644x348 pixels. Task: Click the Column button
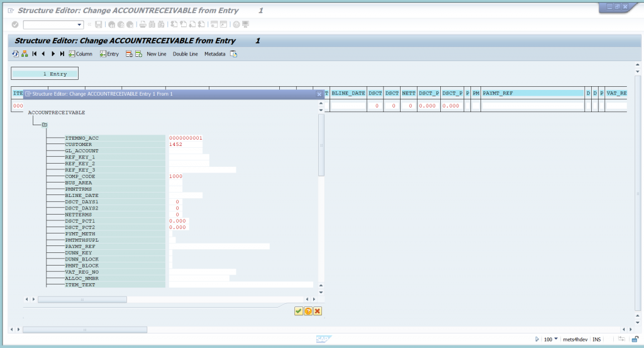pos(80,54)
